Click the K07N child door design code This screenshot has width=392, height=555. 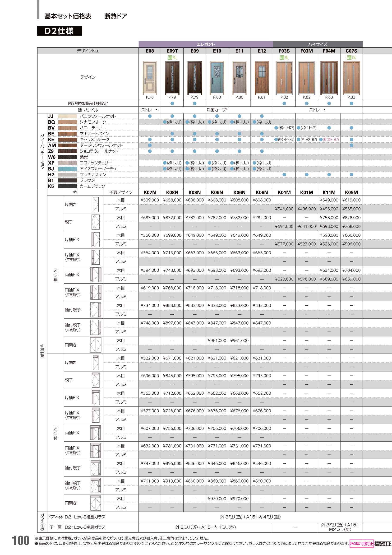(150, 192)
